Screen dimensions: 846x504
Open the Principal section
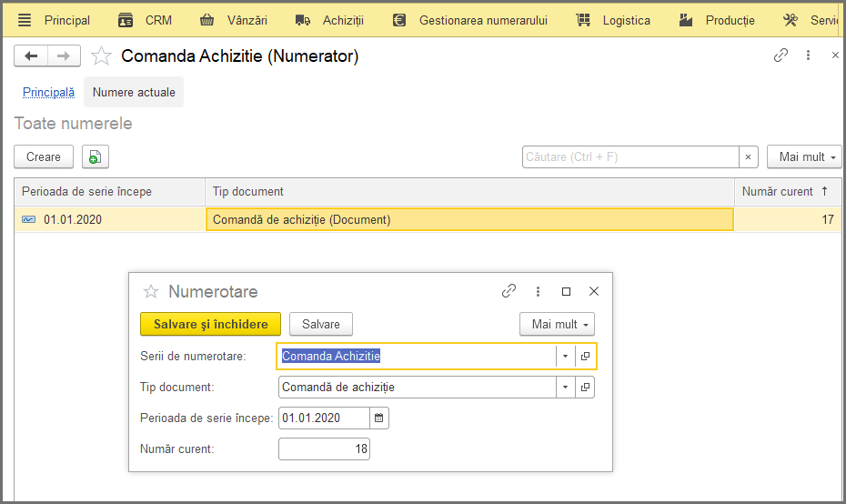(x=67, y=21)
